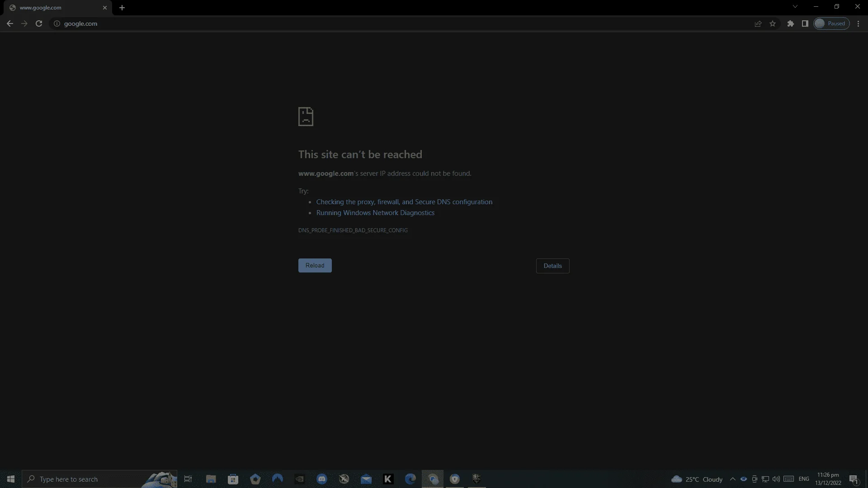
Task: Switch the ENG input language
Action: 804,479
